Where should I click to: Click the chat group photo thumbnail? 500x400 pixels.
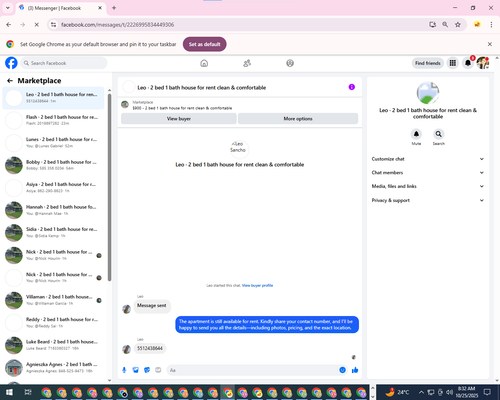(428, 93)
